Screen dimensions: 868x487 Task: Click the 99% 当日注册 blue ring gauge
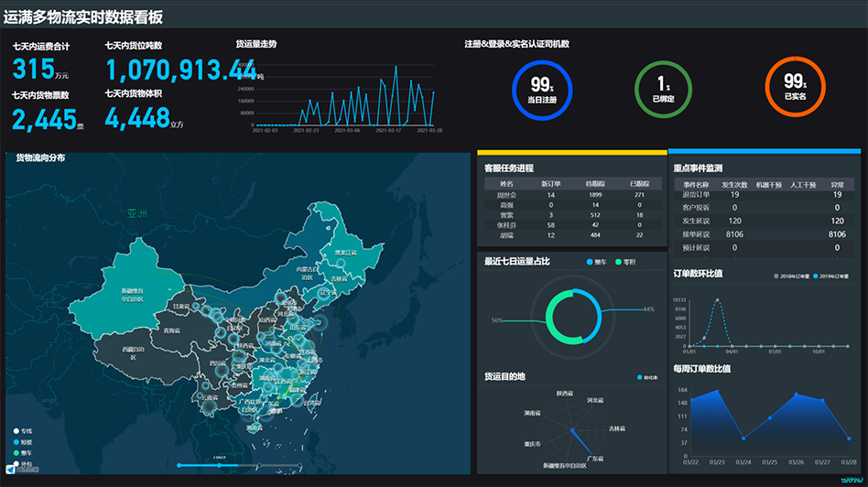tap(541, 89)
